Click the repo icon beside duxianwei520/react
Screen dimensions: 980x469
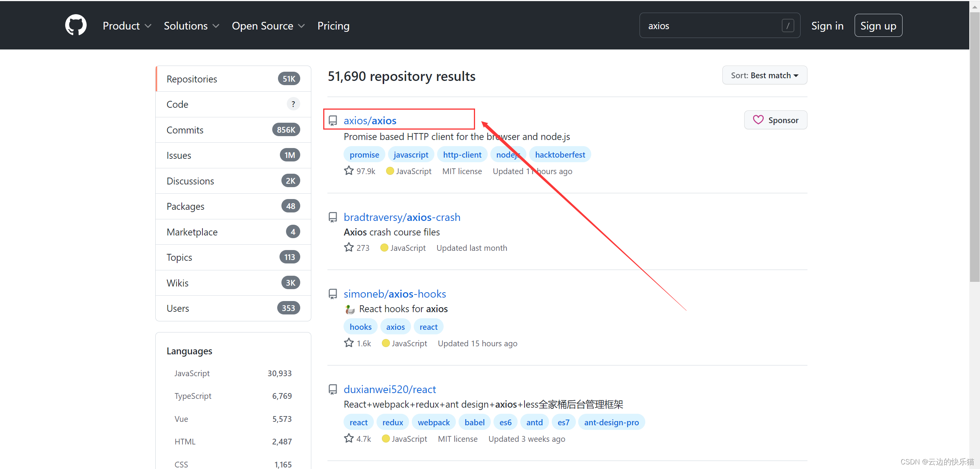click(333, 390)
